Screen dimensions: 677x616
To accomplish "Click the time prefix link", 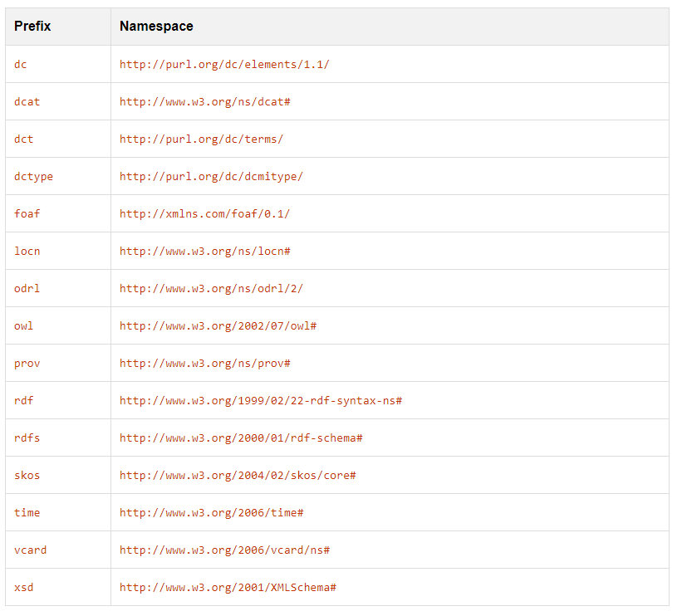I will tap(26, 512).
